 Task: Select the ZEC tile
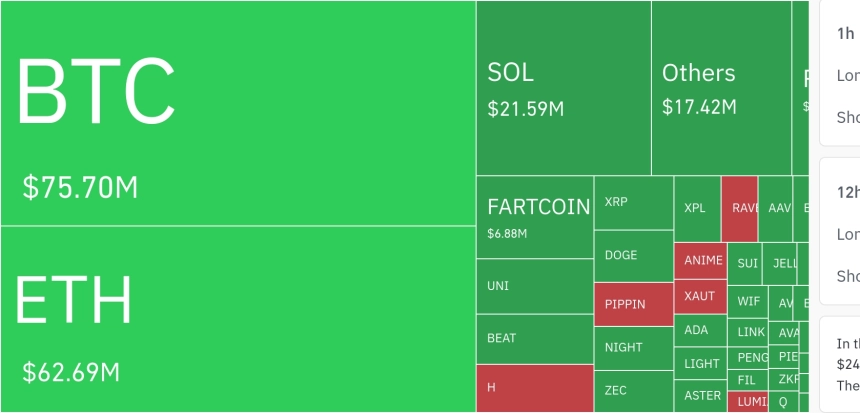tap(634, 391)
